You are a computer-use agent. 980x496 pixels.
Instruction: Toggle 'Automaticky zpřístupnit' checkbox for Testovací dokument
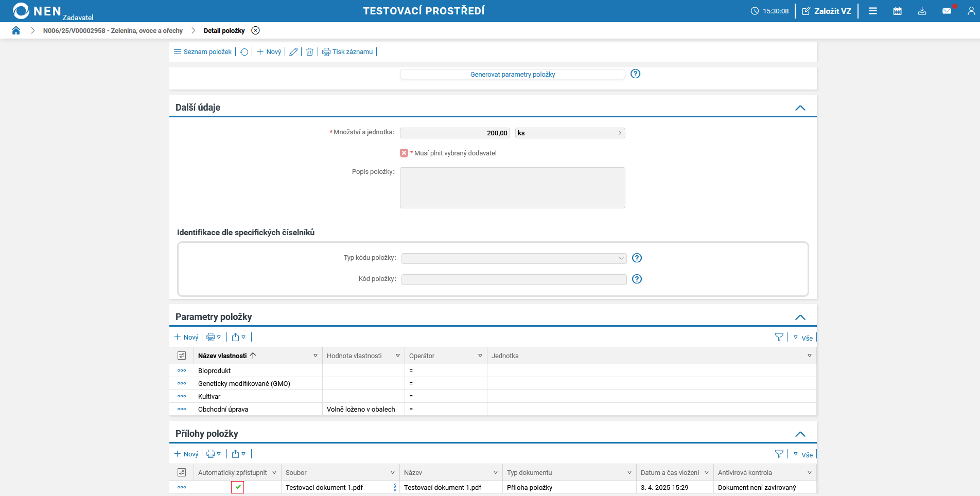(x=237, y=487)
